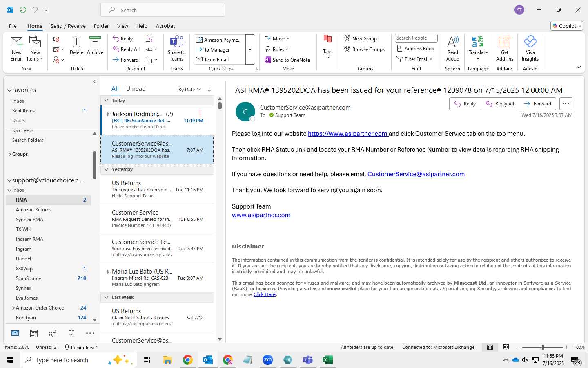
Task: Collapse the ribbon with the chevron
Action: (579, 67)
